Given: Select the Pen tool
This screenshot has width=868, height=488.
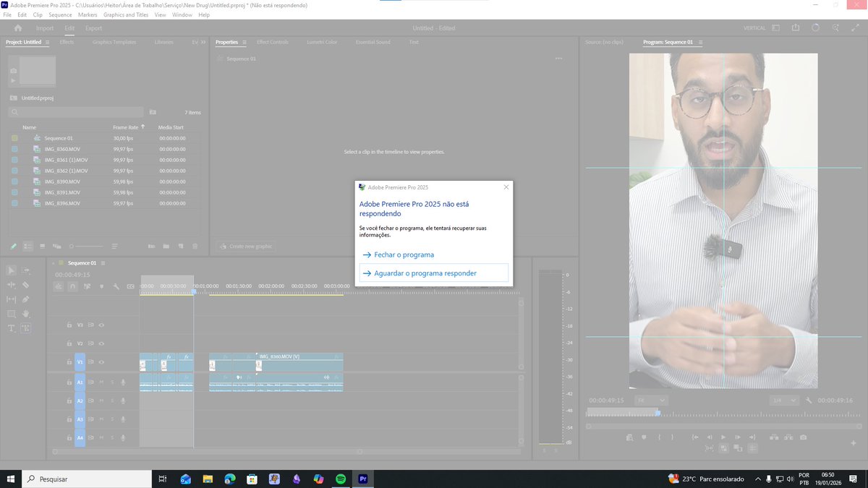Looking at the screenshot, I should (26, 299).
